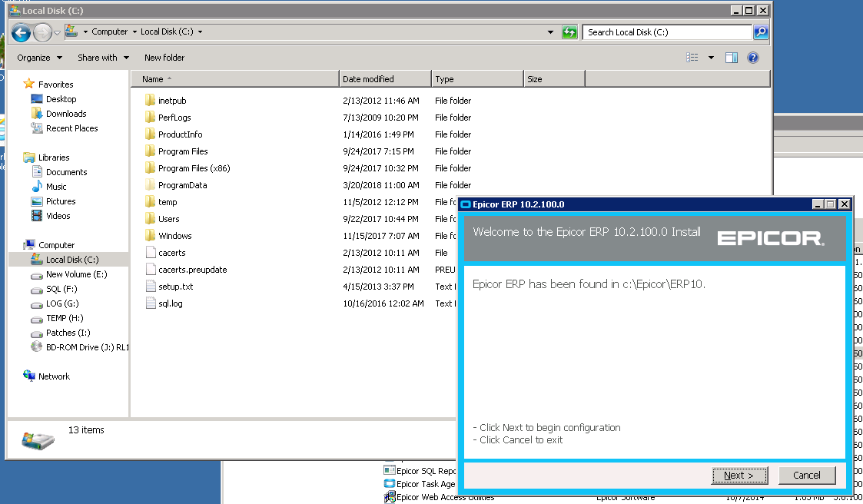The width and height of the screenshot is (863, 504).
Task: Click the Epicor SQL Report item behind Explorer
Action: click(x=420, y=471)
